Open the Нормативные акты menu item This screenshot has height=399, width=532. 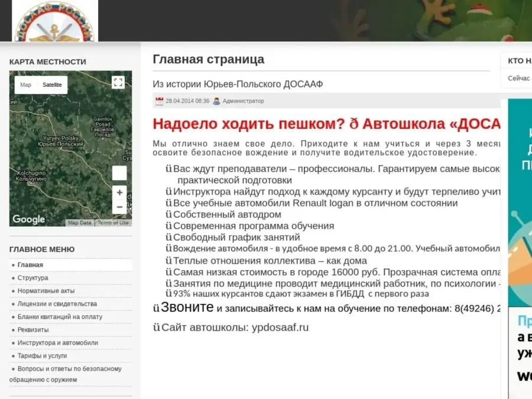(x=46, y=291)
